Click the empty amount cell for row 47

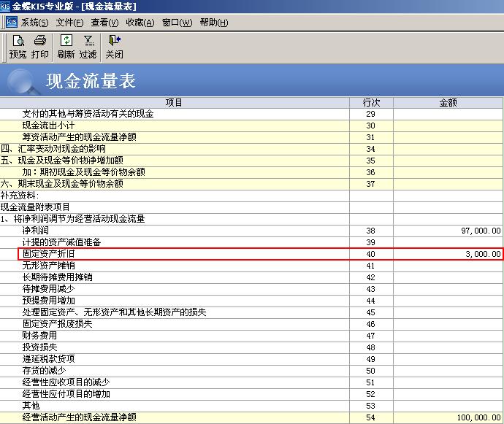click(x=448, y=336)
